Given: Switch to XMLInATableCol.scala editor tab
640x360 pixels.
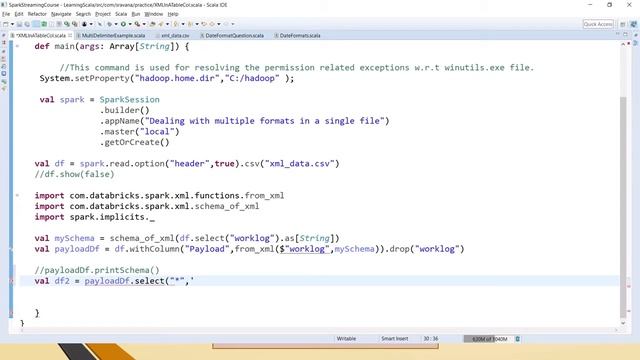Looking at the screenshot, I should point(40,36).
